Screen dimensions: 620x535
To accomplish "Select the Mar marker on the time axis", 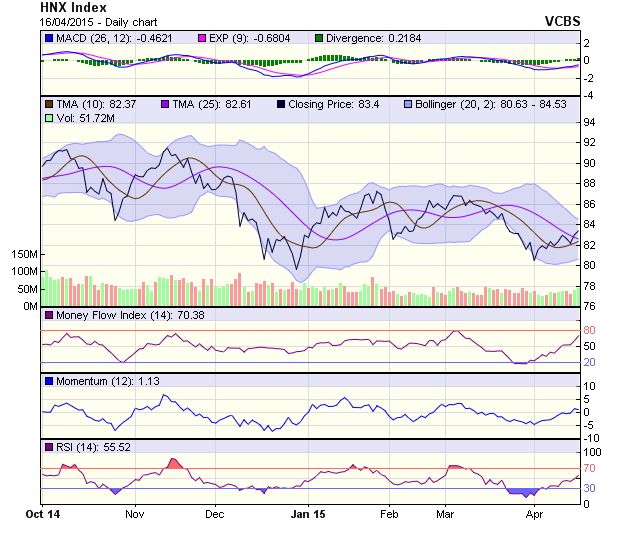I will point(446,512).
